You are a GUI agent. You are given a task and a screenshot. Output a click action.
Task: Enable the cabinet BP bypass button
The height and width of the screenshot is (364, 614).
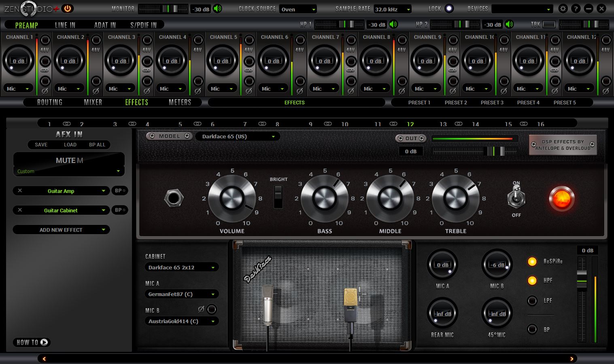532,329
